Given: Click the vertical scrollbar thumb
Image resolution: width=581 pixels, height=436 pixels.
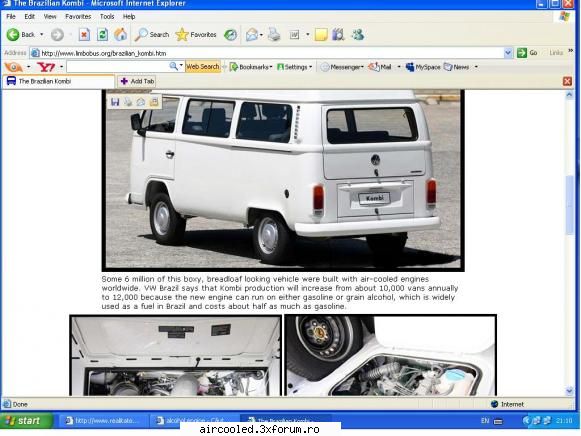Looking at the screenshot, I should 570,205.
